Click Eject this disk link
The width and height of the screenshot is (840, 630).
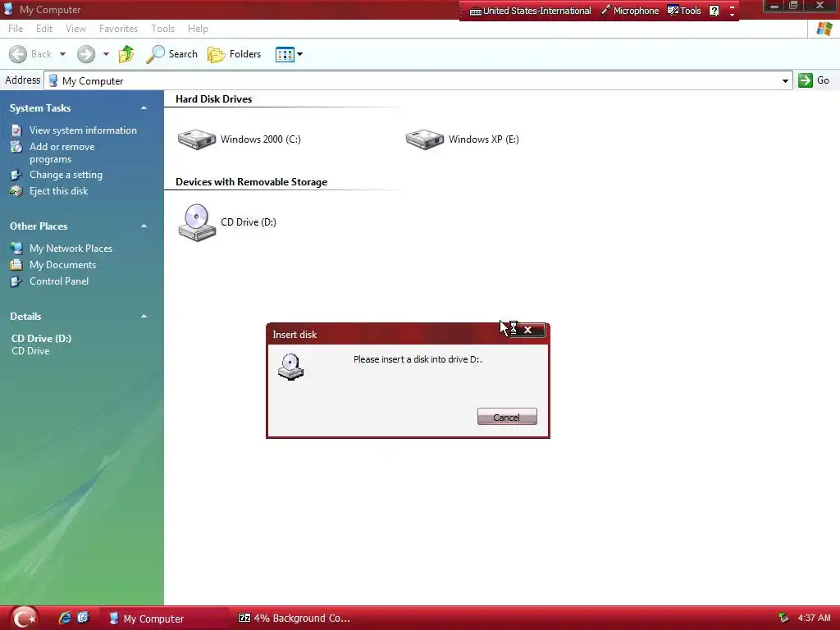pos(58,191)
